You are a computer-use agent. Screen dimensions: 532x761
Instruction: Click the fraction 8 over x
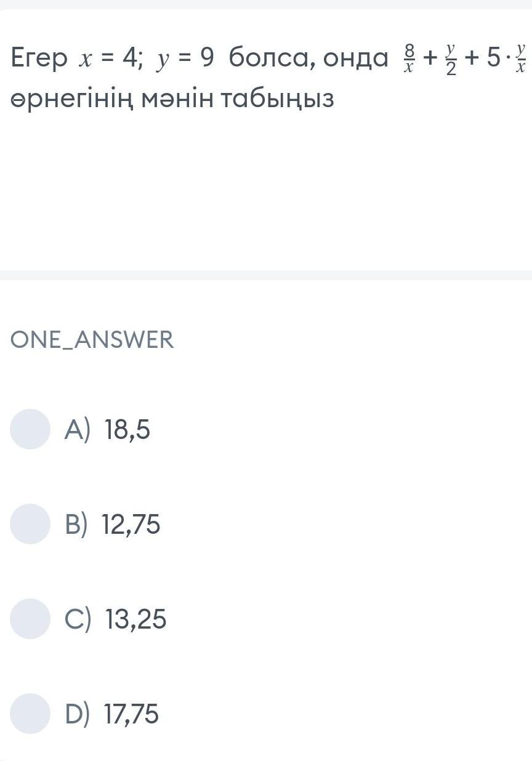(408, 60)
